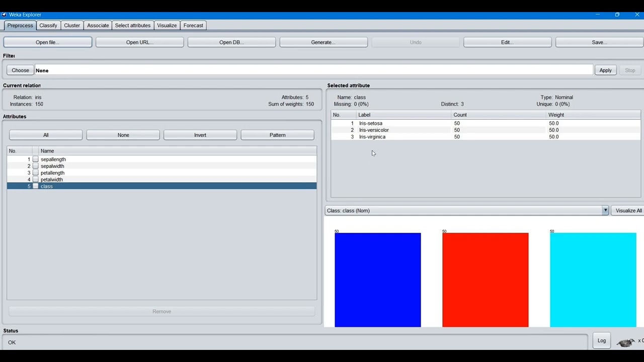The image size is (644, 362).
Task: Open the Class: class (Nom) dropdown
Action: pyautogui.click(x=466, y=211)
